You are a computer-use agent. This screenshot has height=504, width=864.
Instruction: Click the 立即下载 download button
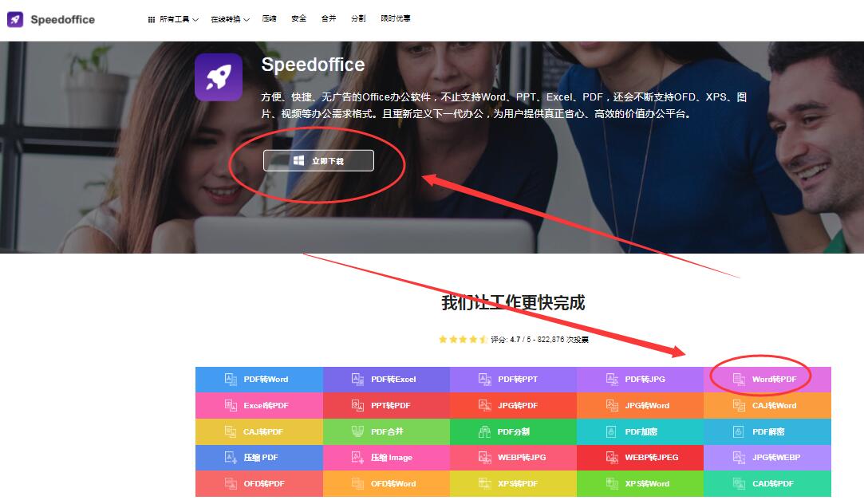[318, 161]
